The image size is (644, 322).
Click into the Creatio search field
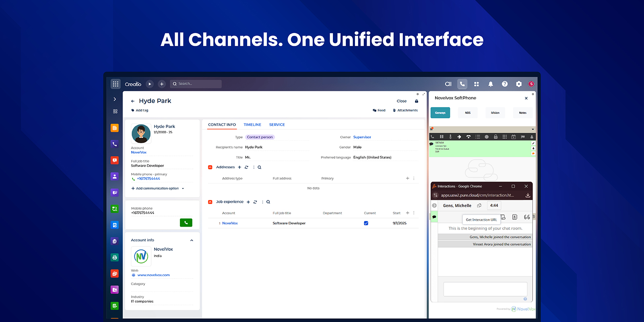pyautogui.click(x=197, y=84)
